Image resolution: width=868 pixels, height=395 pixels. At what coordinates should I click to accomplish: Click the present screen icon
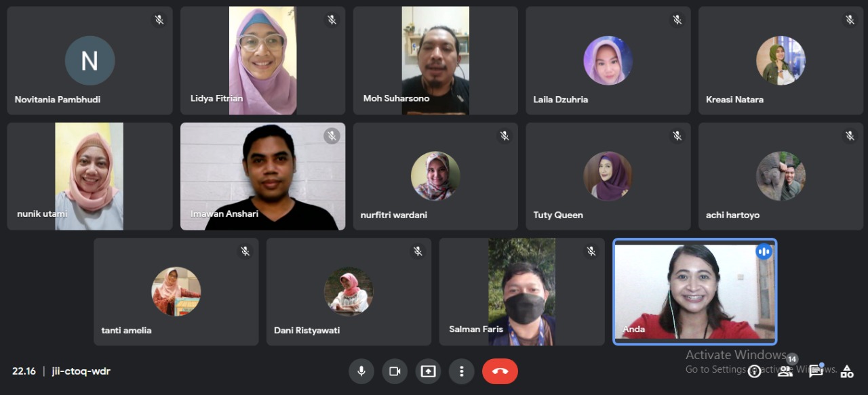tap(428, 371)
